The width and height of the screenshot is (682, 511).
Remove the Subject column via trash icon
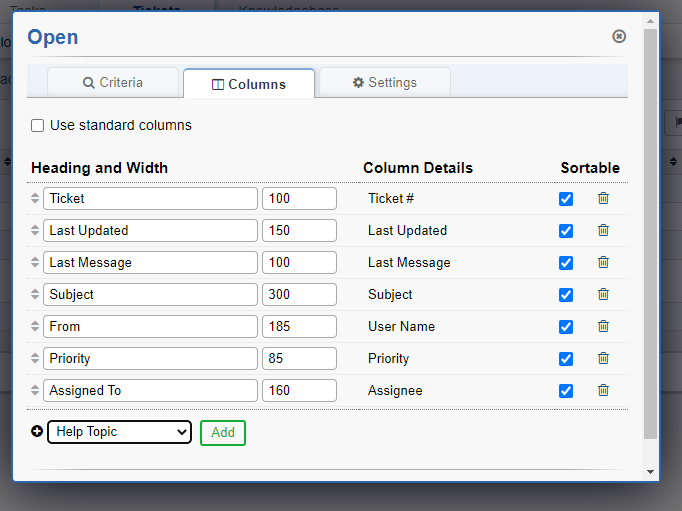[x=603, y=295]
